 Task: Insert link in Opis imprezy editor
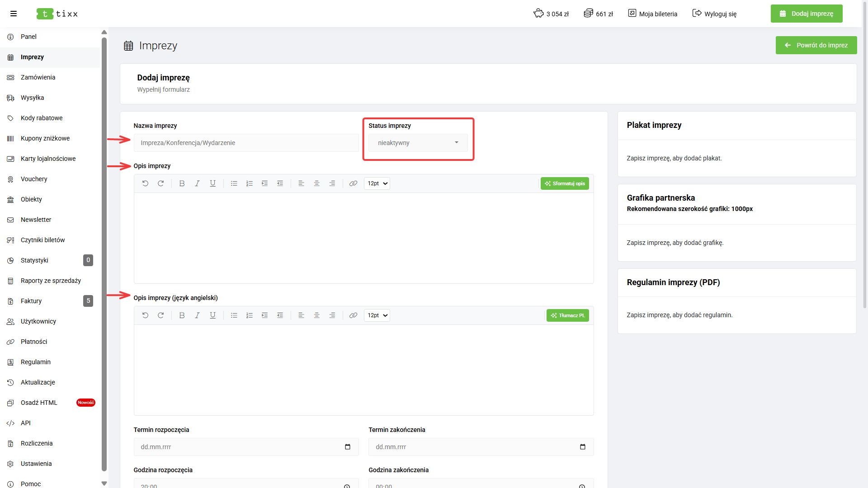[x=353, y=183]
